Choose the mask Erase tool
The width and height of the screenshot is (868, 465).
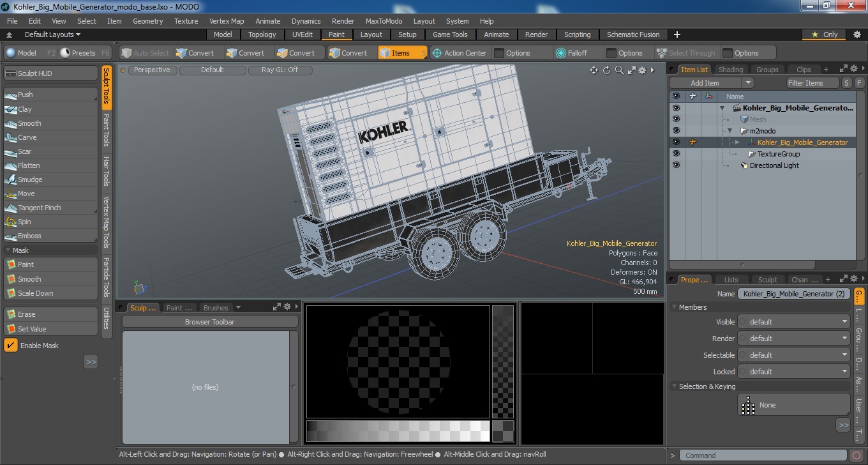tap(50, 314)
